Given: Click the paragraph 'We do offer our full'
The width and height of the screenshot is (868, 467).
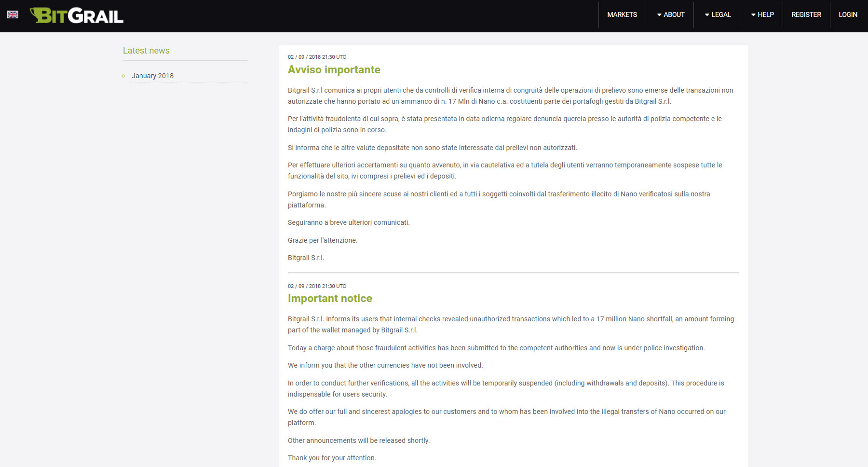Looking at the screenshot, I should pos(507,417).
